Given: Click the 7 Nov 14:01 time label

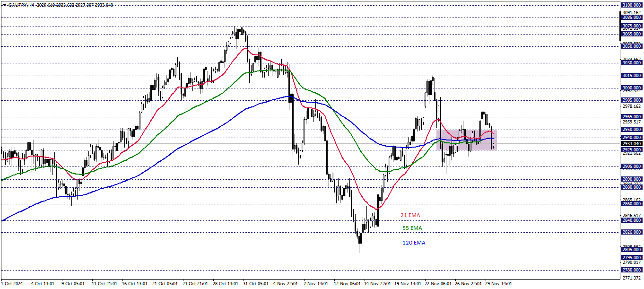Looking at the screenshot, I should 316,284.
